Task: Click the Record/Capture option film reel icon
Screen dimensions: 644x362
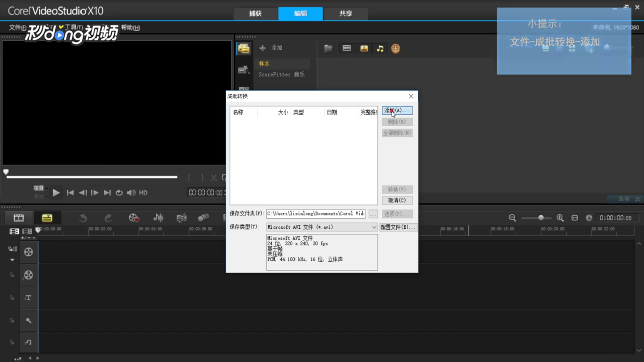Action: point(134,218)
